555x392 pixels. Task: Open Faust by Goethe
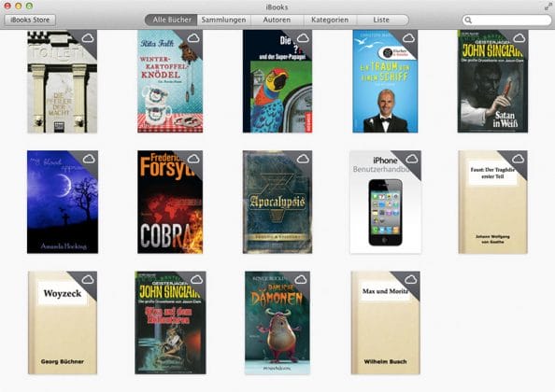tap(492, 202)
